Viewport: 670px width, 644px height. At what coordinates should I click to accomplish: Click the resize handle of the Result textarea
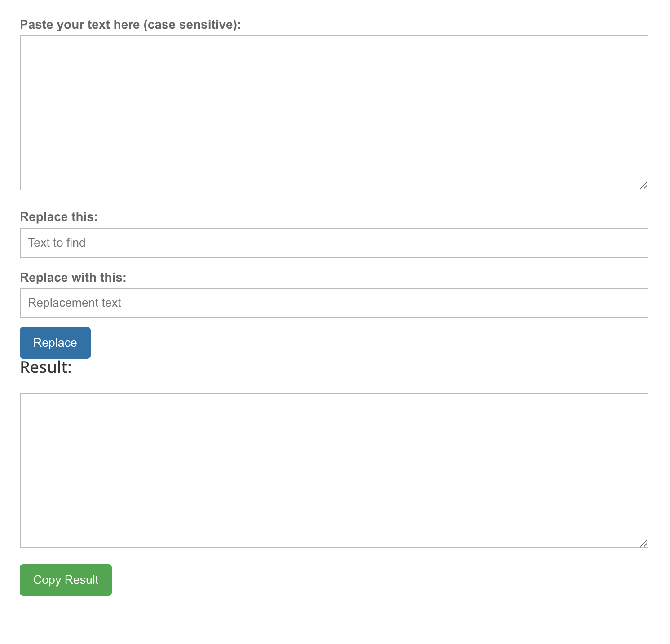[644, 543]
